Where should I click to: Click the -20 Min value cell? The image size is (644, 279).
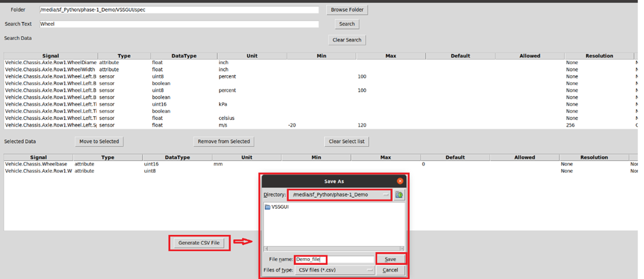[292, 125]
